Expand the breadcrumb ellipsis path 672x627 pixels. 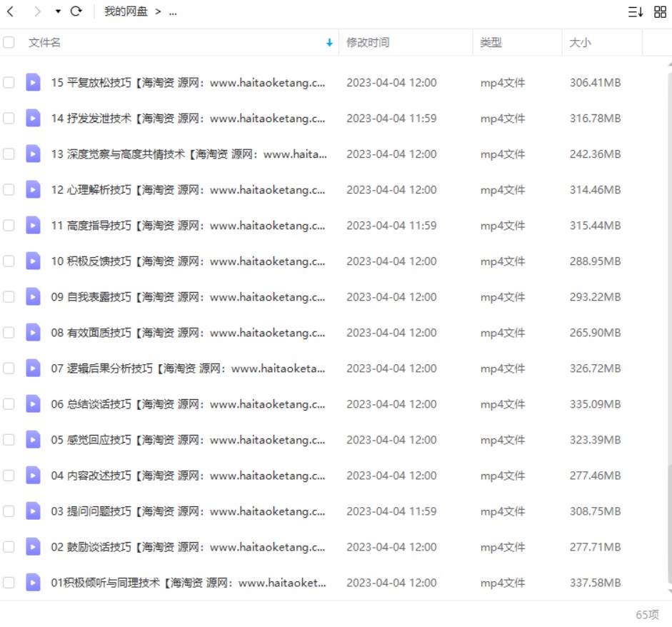point(173,12)
